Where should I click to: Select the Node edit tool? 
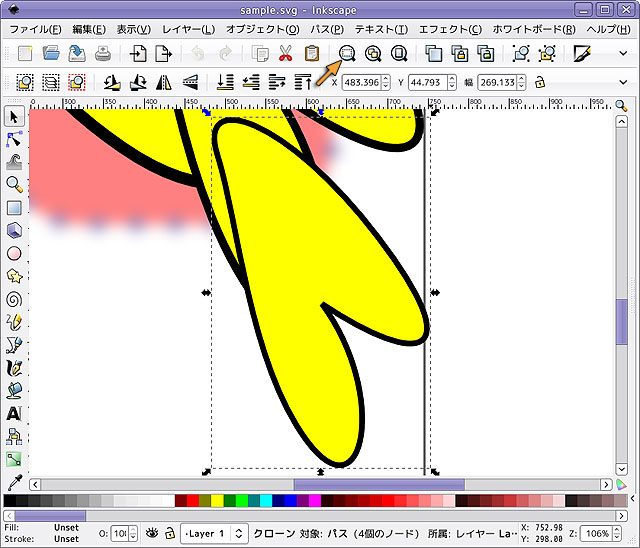tap(14, 139)
